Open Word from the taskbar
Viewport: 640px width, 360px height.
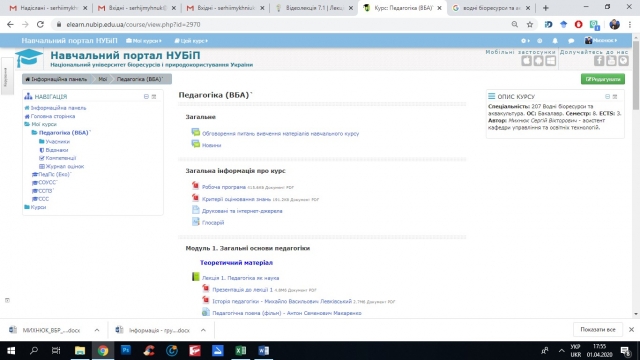click(x=264, y=351)
